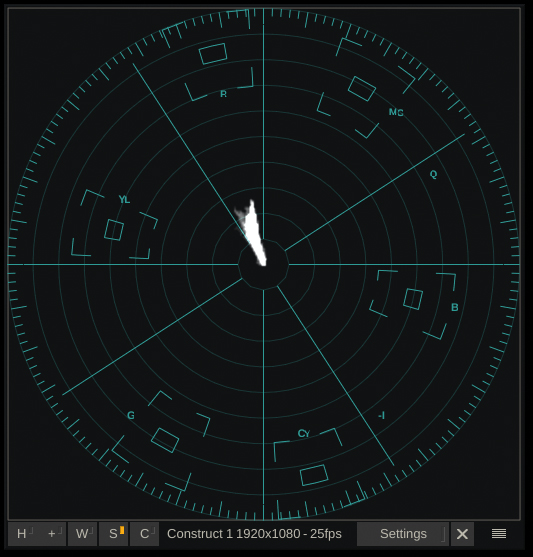Click the YL label text
This screenshot has width=533, height=557.
click(x=124, y=199)
